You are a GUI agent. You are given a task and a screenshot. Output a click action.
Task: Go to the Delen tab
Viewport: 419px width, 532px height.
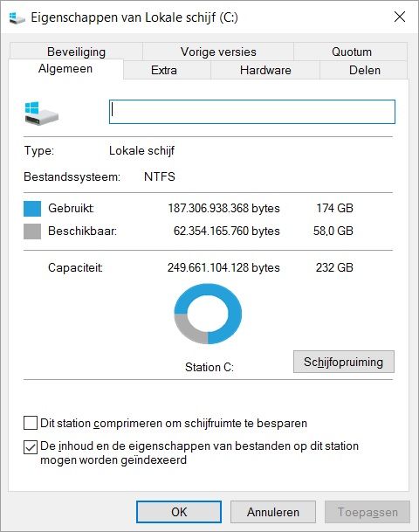[364, 70]
